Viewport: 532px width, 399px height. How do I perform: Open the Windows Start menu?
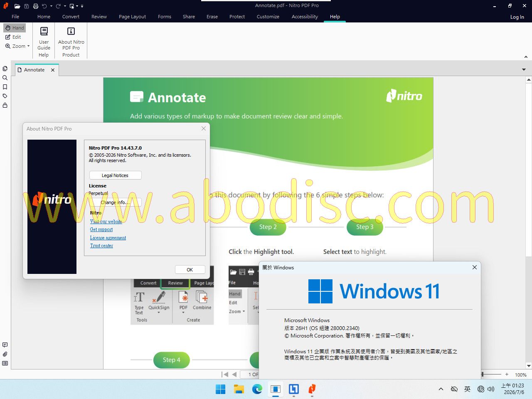[221, 389]
